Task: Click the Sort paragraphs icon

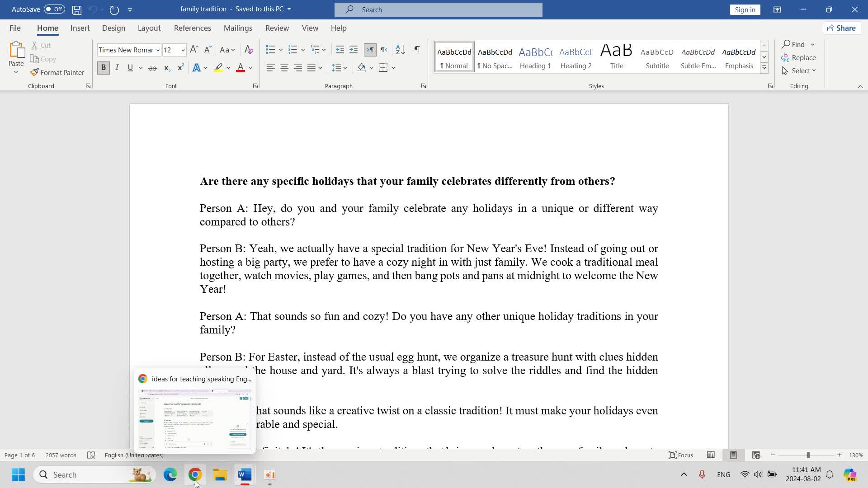Action: (x=400, y=50)
